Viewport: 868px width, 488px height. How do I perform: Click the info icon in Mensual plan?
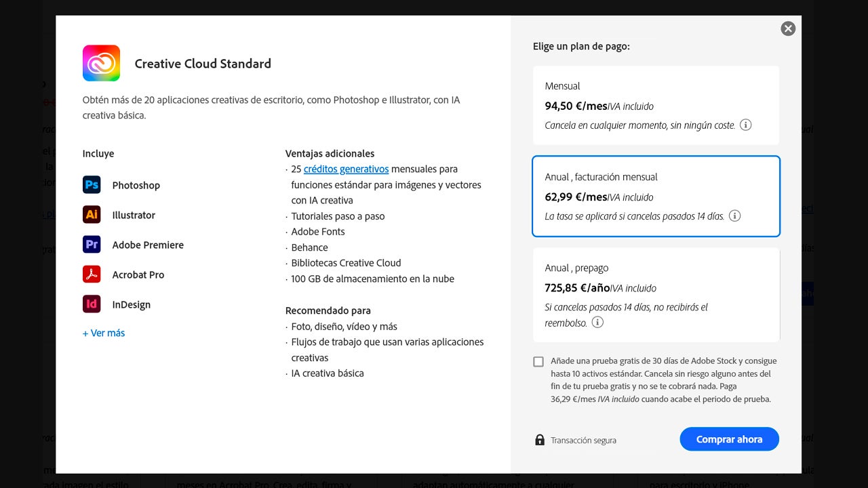745,125
